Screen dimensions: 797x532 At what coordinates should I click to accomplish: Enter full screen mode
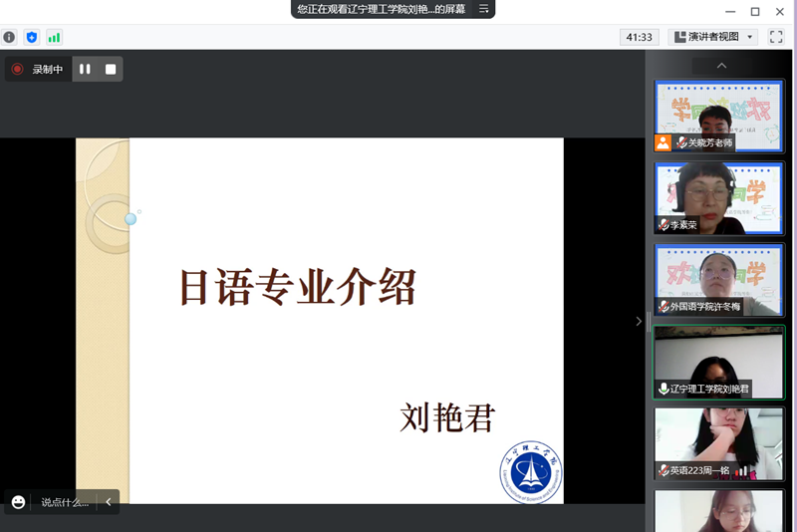click(776, 37)
